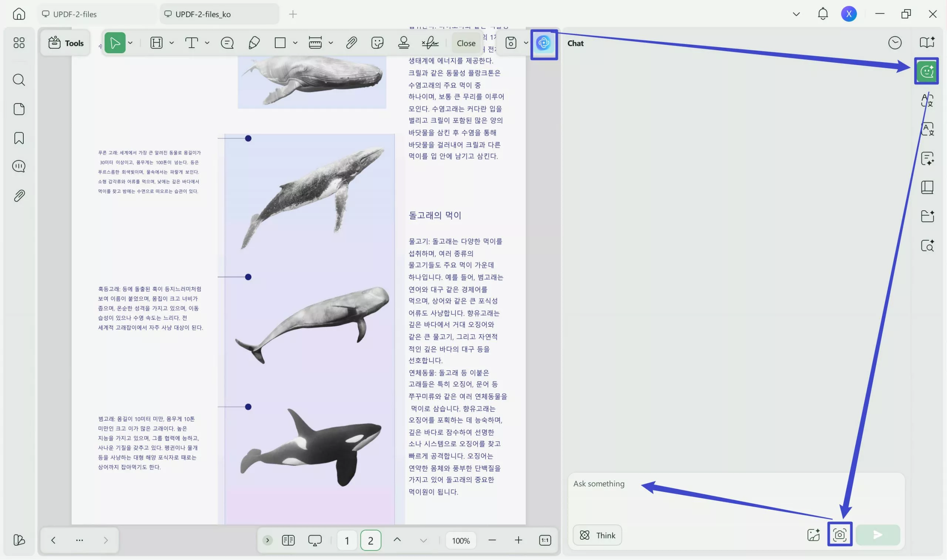Click the Stamp tool
This screenshot has width=947, height=560.
403,43
